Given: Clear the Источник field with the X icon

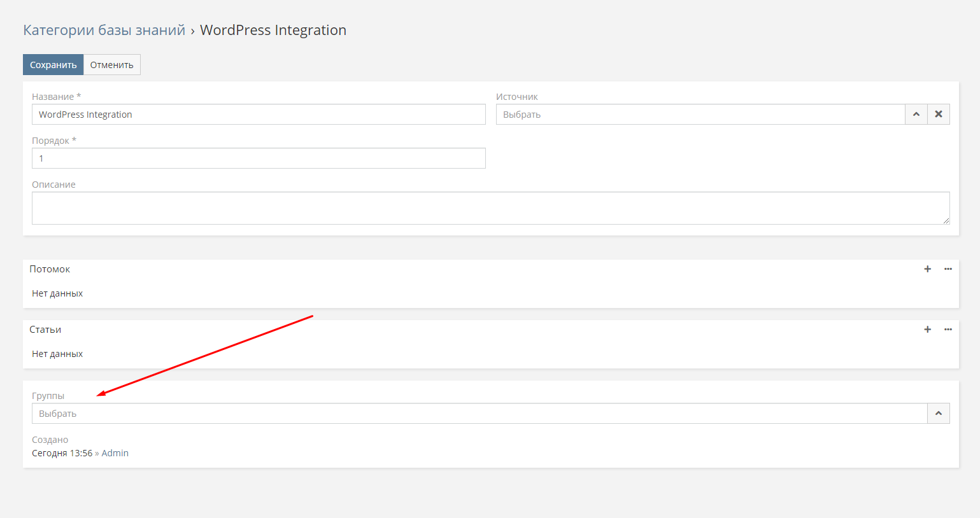Looking at the screenshot, I should pos(938,115).
